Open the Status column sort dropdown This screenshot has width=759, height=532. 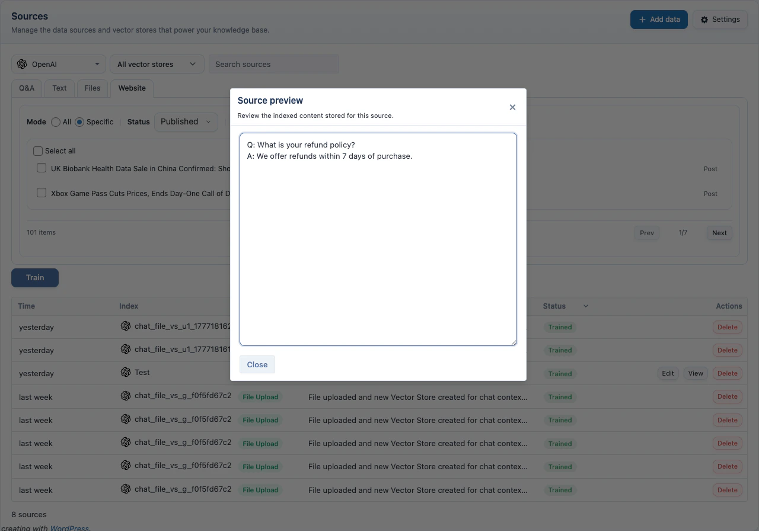pyautogui.click(x=585, y=306)
